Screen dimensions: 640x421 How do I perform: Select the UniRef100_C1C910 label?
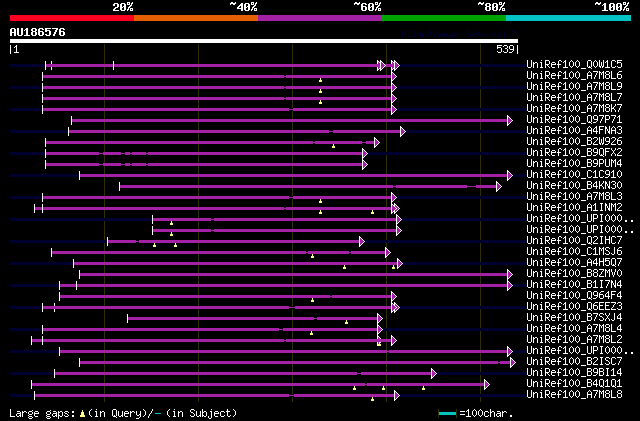pos(574,175)
